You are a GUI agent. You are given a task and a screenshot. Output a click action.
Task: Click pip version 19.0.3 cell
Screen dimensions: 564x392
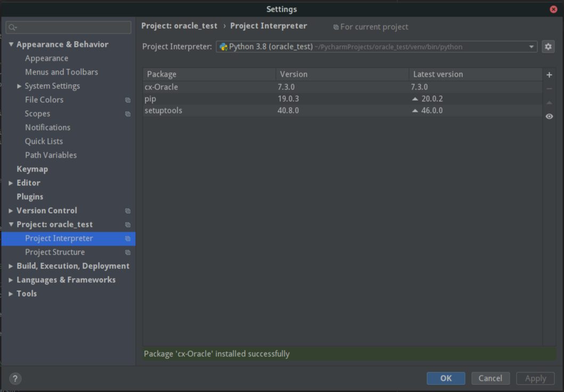(x=288, y=99)
